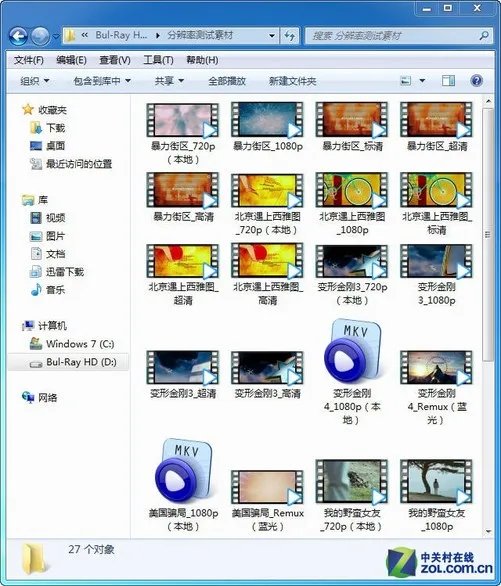
Task: Select video 变形金刚3_高清
Action: click(267, 374)
